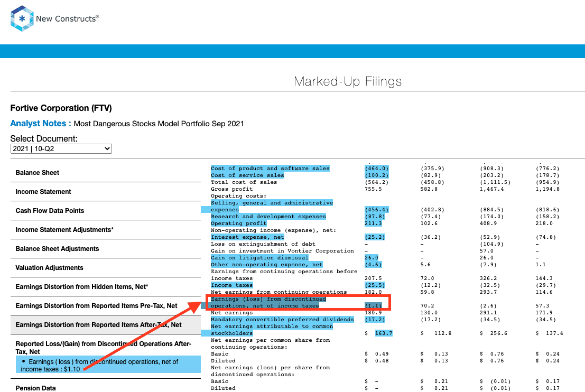Click highlighted Research and development expenses
585x392 pixels.
(268, 217)
